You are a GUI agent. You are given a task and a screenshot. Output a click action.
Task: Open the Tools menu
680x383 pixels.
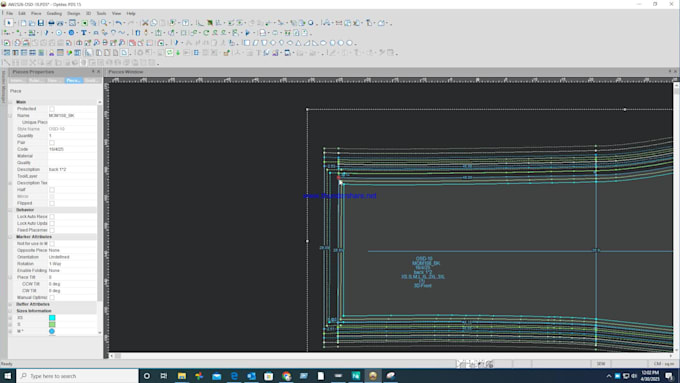(101, 13)
